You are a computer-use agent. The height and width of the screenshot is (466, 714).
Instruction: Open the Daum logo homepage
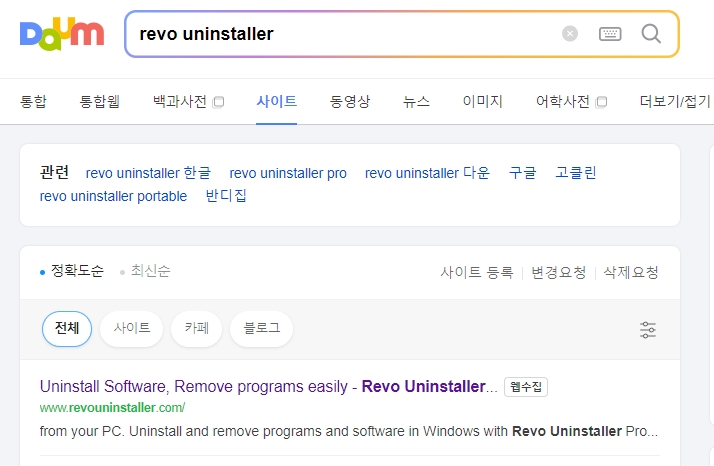[x=62, y=34]
